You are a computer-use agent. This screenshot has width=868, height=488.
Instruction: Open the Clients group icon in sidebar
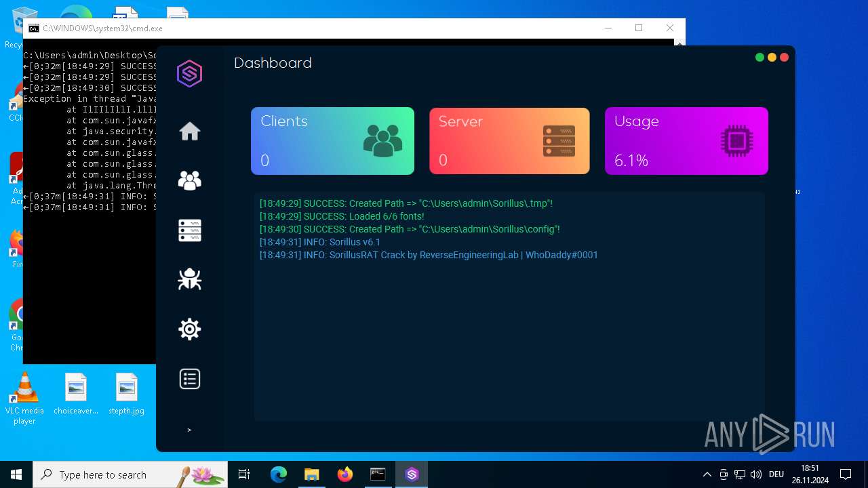point(189,180)
